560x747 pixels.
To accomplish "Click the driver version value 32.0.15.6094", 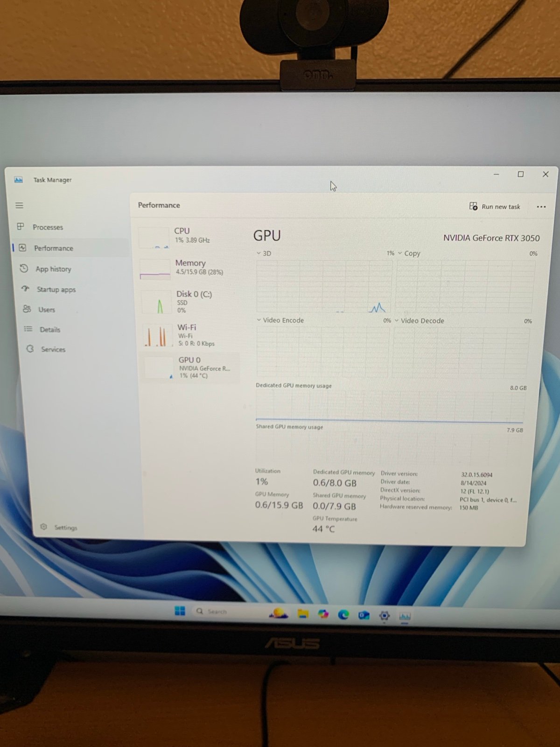I will pyautogui.click(x=476, y=475).
